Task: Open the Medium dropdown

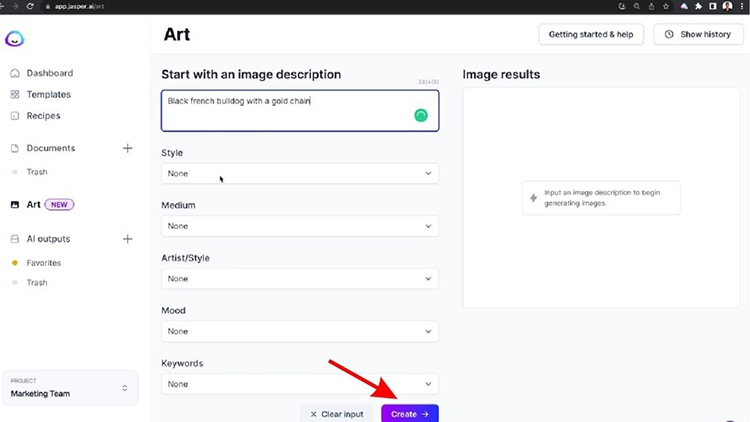Action: click(300, 226)
